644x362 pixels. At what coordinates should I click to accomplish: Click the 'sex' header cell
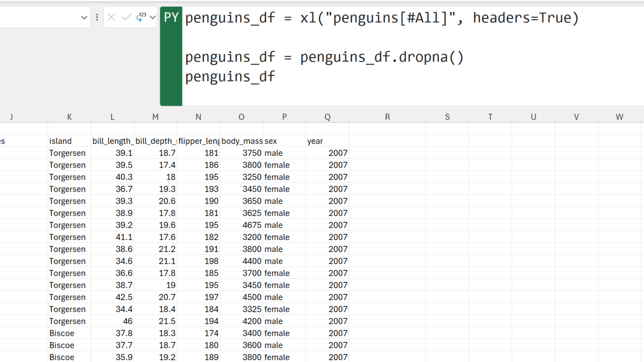(x=284, y=141)
